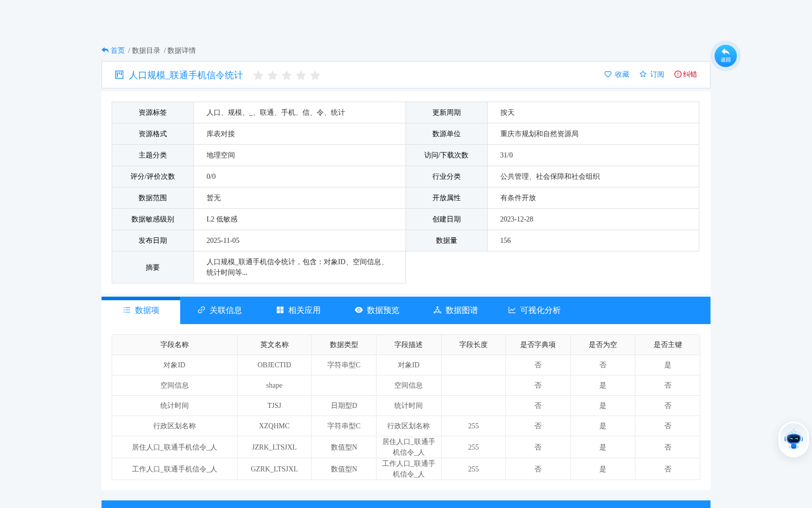The image size is (812, 508).
Task: Click the 2023-12-28 creation date
Action: point(517,219)
